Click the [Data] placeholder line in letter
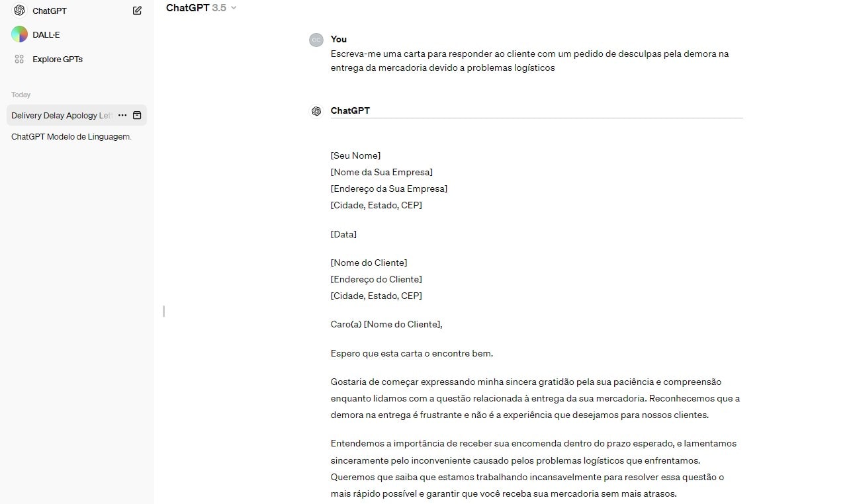851x504 pixels. [x=343, y=234]
